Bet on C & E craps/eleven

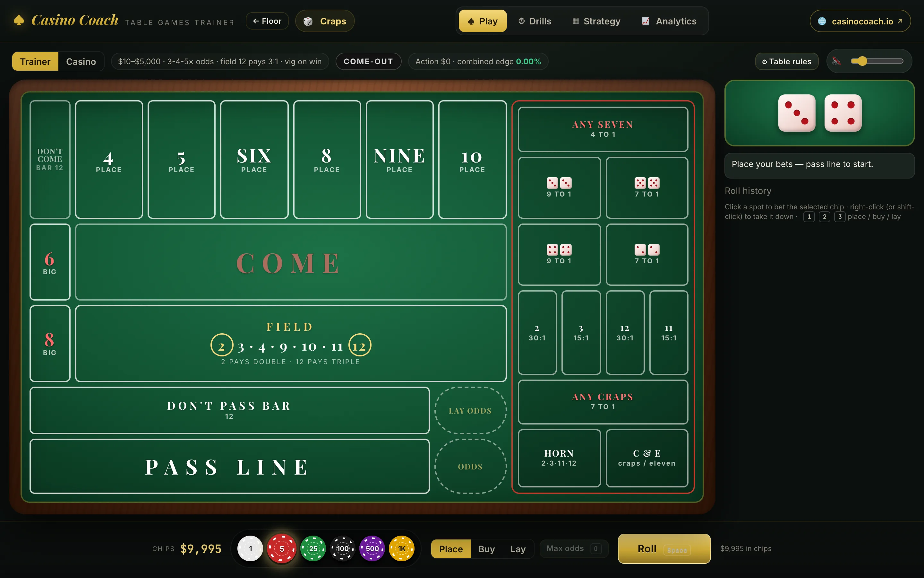(x=647, y=458)
